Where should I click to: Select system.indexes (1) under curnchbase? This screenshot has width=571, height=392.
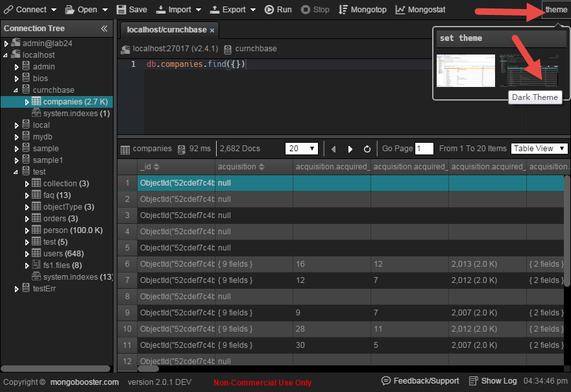coord(77,114)
